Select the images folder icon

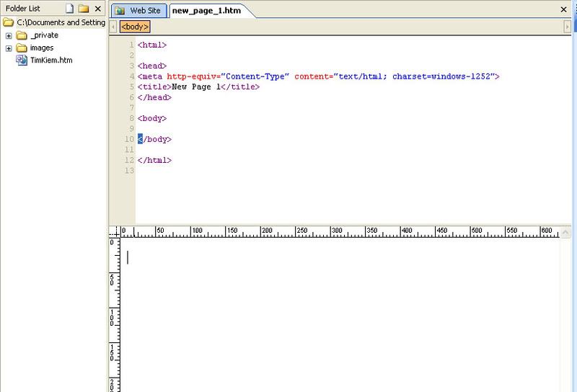22,48
